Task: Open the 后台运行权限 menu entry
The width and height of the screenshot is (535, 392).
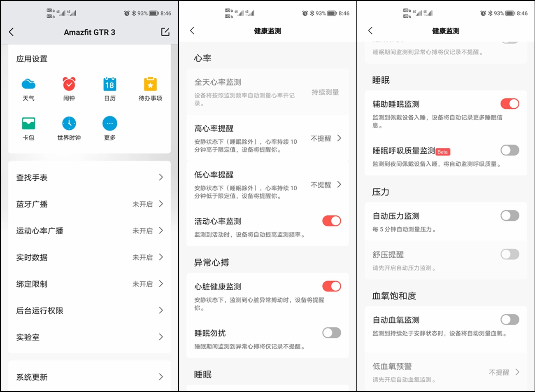Action: tap(89, 310)
